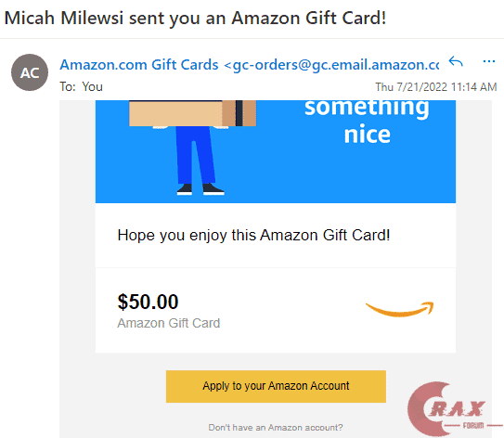The width and height of the screenshot is (504, 438).
Task: Open the Amazon.com Gift Cards sender link
Action: pos(139,65)
